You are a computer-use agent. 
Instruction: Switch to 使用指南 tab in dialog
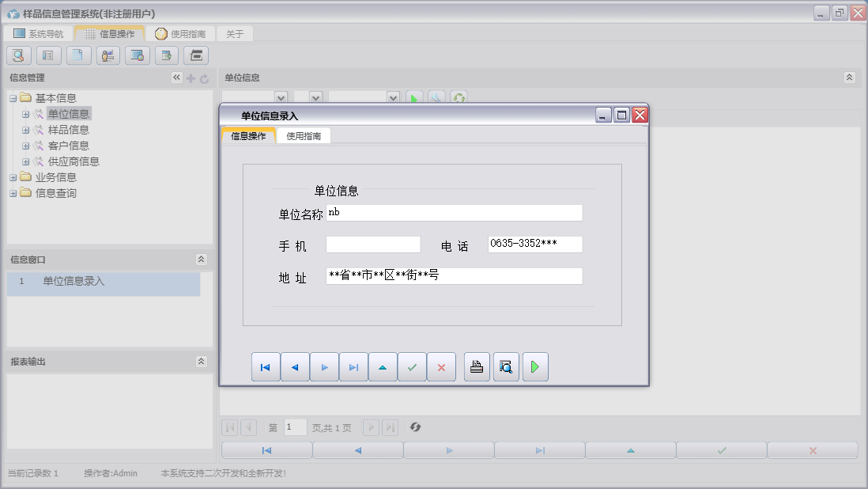(304, 136)
